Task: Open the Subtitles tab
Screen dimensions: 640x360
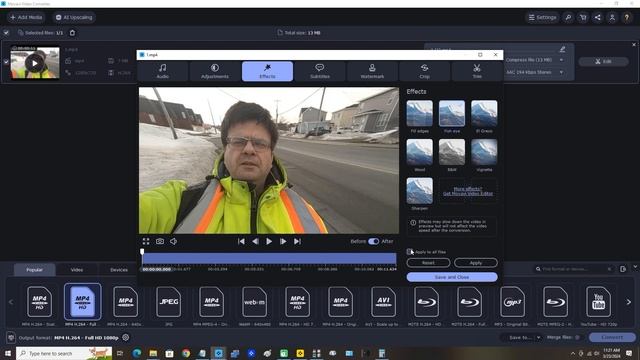Action: click(320, 71)
